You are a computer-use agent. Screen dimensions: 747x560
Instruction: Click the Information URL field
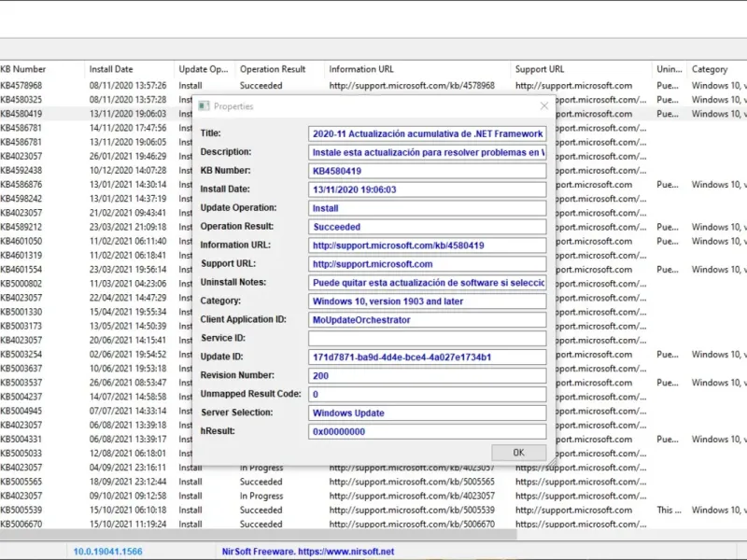pyautogui.click(x=427, y=245)
